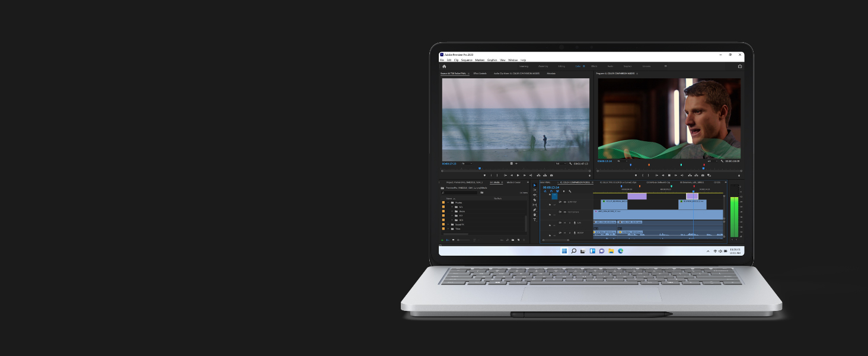
Task: Click the Quick Export share icon
Action: [x=739, y=66]
